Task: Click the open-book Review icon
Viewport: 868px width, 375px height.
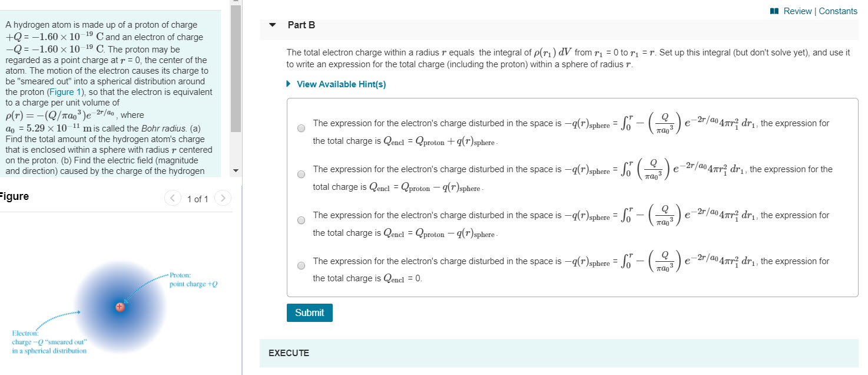Action: (775, 11)
